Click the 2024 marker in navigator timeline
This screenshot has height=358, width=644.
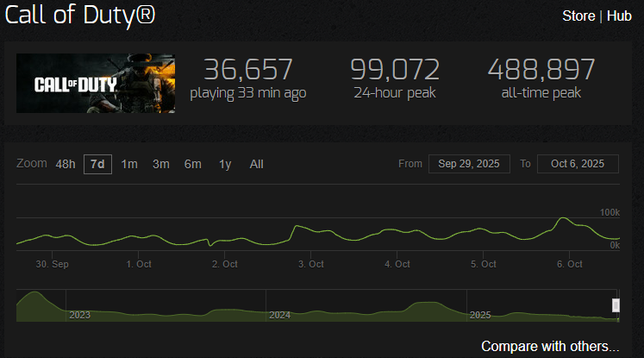pos(279,315)
